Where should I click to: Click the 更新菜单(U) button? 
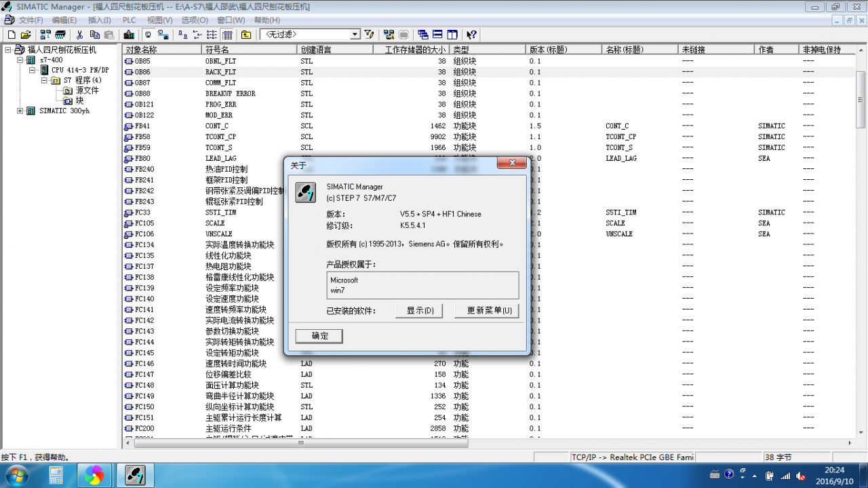pyautogui.click(x=487, y=311)
